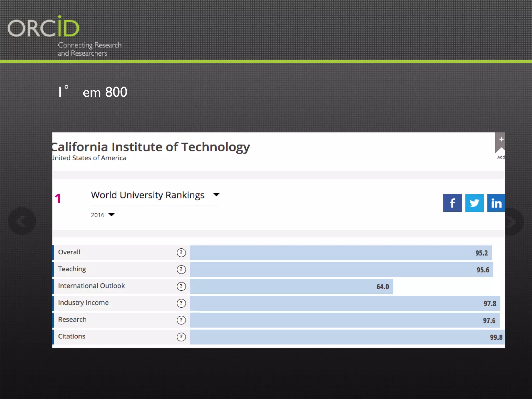
Task: Open World University Rankings dropdown
Action: click(x=155, y=195)
